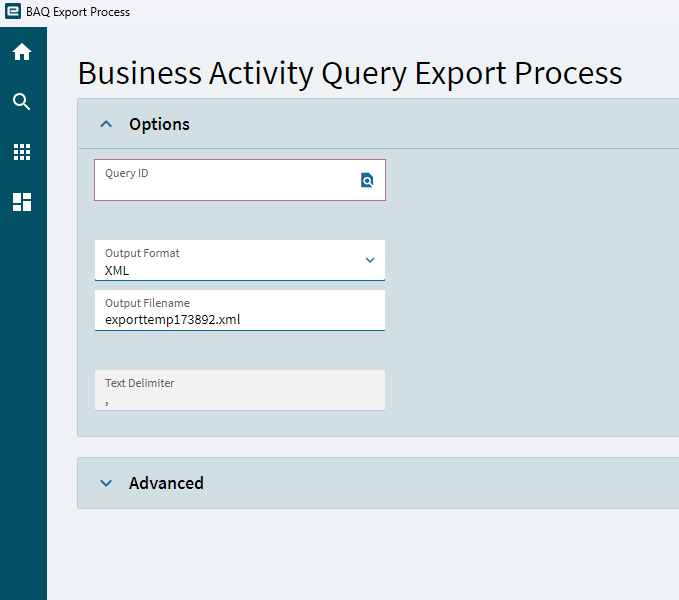Click the Query ID search lookup icon
The image size is (679, 600).
pos(367,180)
